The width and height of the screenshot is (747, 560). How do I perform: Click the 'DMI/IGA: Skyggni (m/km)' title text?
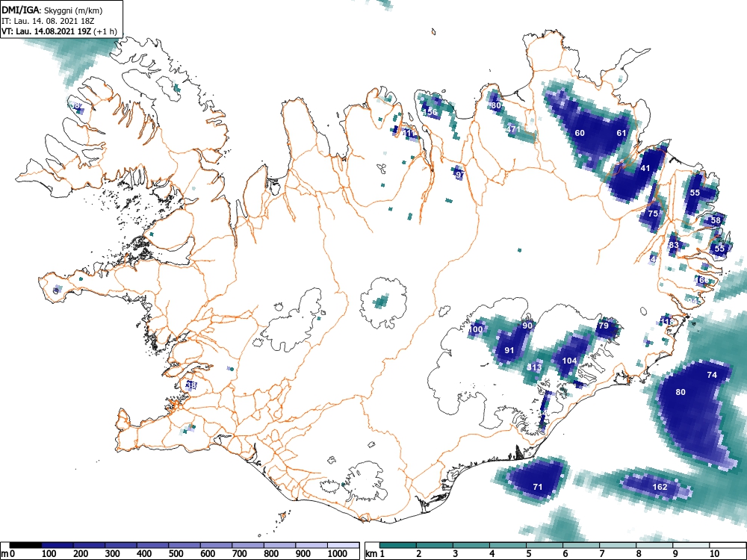tap(52, 10)
